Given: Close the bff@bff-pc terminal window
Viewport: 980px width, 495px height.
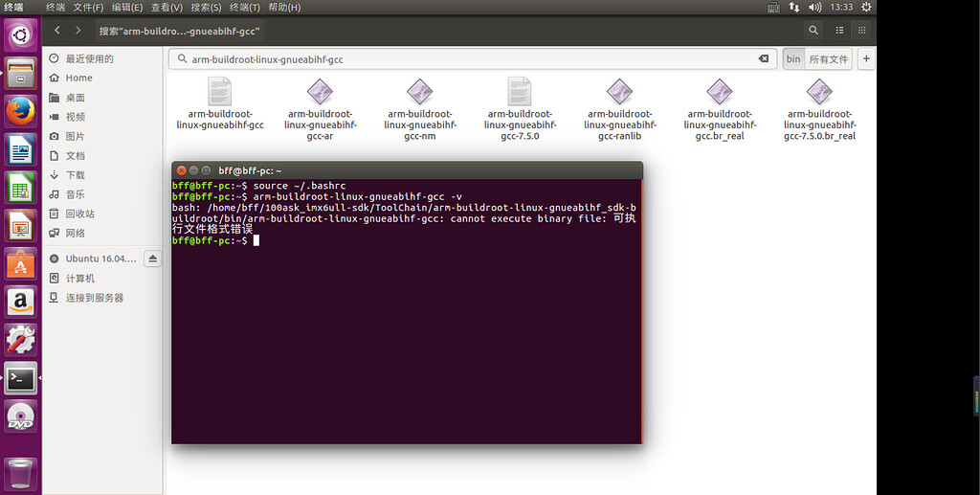Looking at the screenshot, I should pos(181,170).
